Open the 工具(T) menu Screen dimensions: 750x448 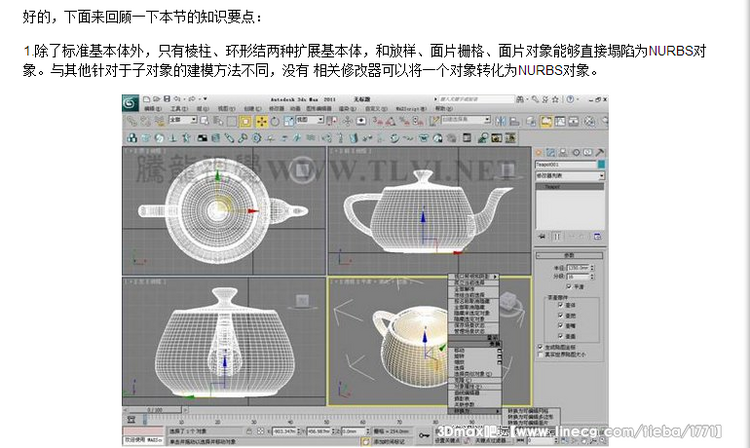(179, 109)
